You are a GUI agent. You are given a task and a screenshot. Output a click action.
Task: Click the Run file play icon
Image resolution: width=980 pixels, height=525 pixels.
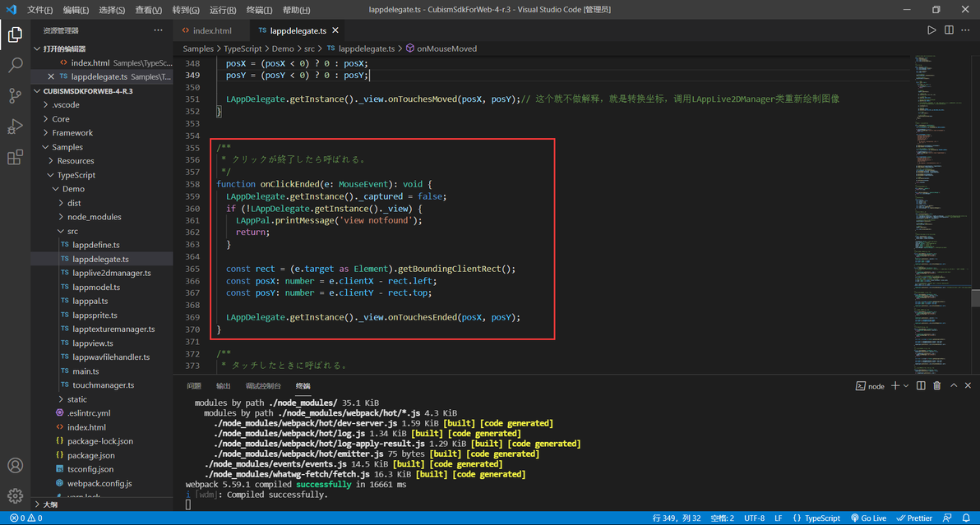pos(931,30)
